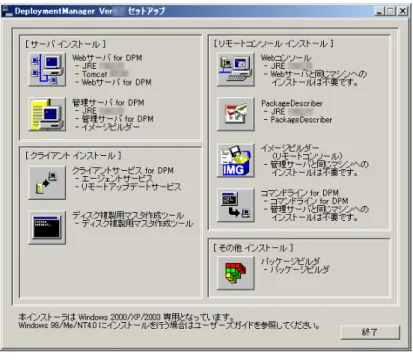This screenshot has width=413, height=361.
Task: Select the Image Builder IMG remote console icon
Action: (x=236, y=161)
